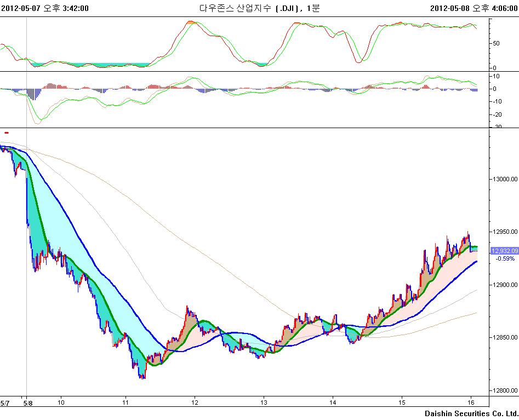The width and height of the screenshot is (519, 420).
Task: Click the 14 hour mark on time axis
Action: pos(333,402)
